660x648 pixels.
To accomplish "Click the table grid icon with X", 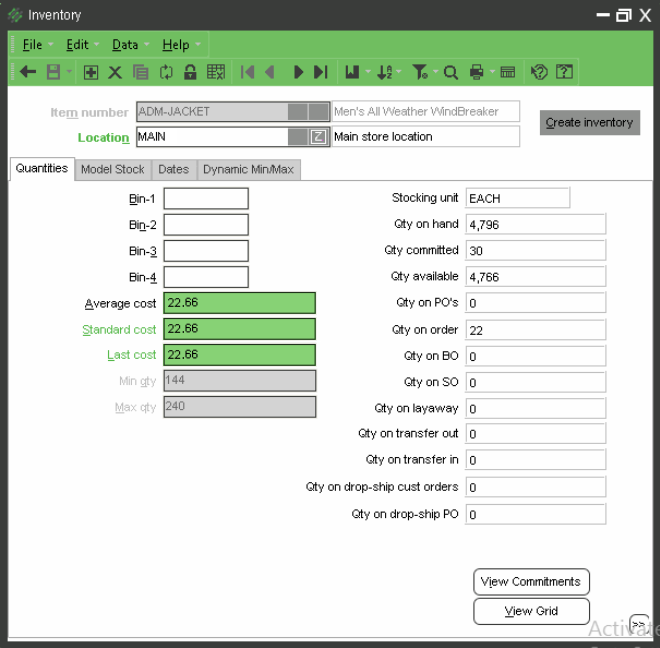I will [216, 72].
